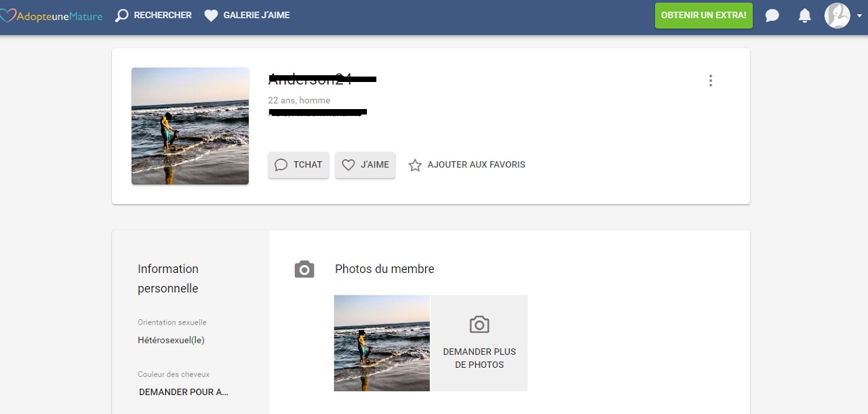Open the notifications bell icon
Image resolution: width=868 pixels, height=414 pixels.
(804, 15)
